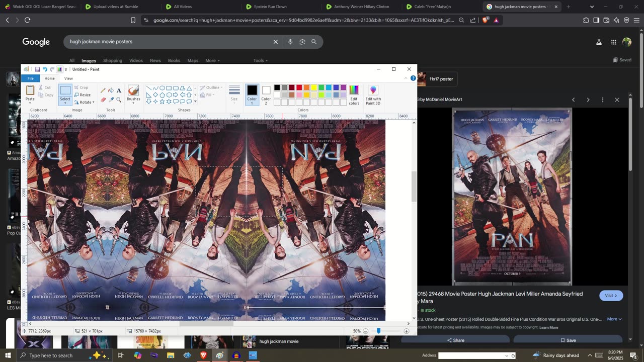Open the File menu in Paint
The width and height of the screenshot is (644, 362).
tap(31, 78)
